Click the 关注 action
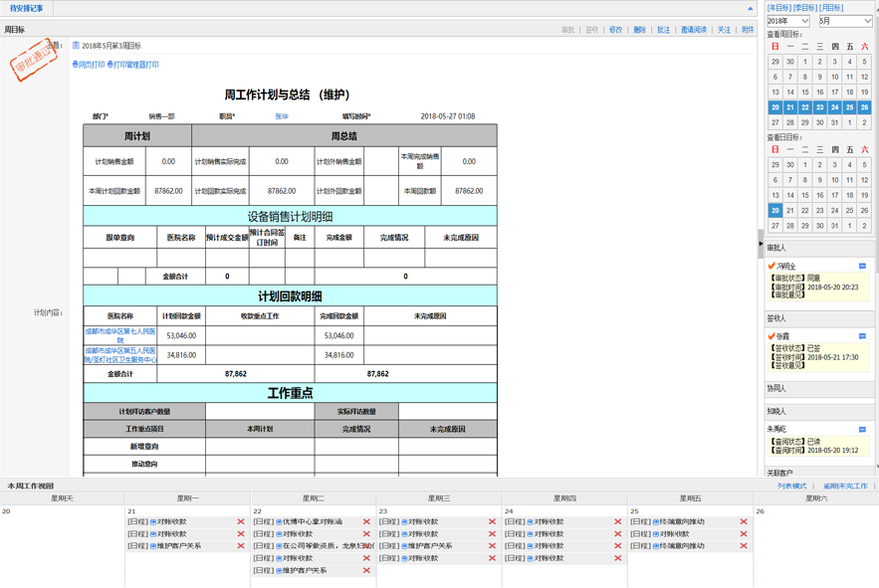This screenshot has width=879, height=588. [724, 30]
